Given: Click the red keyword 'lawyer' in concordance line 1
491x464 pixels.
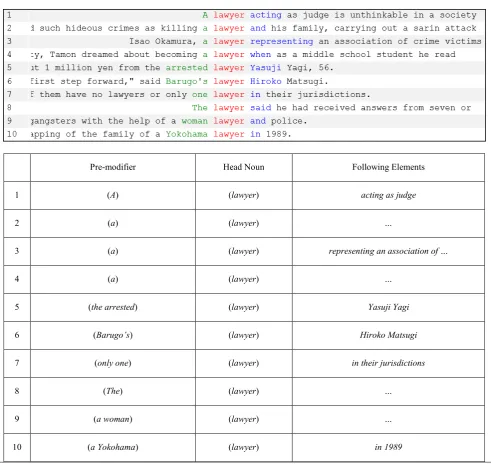Looking at the screenshot, I should [x=229, y=15].
